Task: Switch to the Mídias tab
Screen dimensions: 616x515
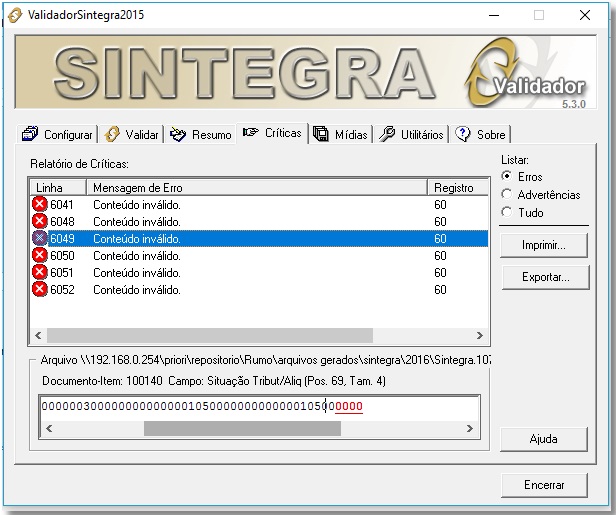Action: (x=341, y=135)
